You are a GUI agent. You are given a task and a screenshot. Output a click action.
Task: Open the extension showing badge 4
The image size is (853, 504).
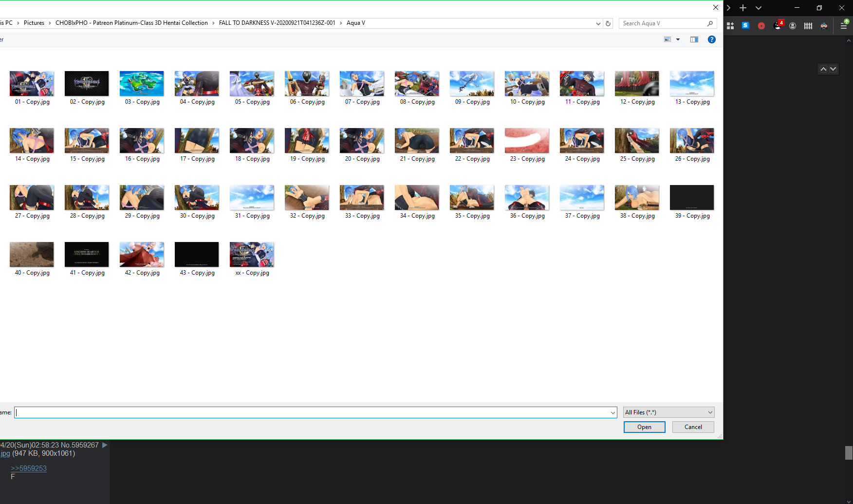tap(778, 25)
